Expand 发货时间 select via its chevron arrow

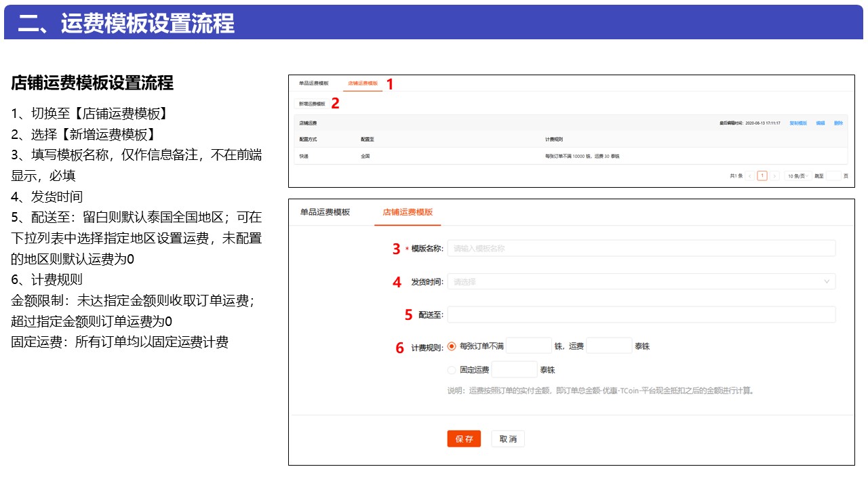click(827, 281)
